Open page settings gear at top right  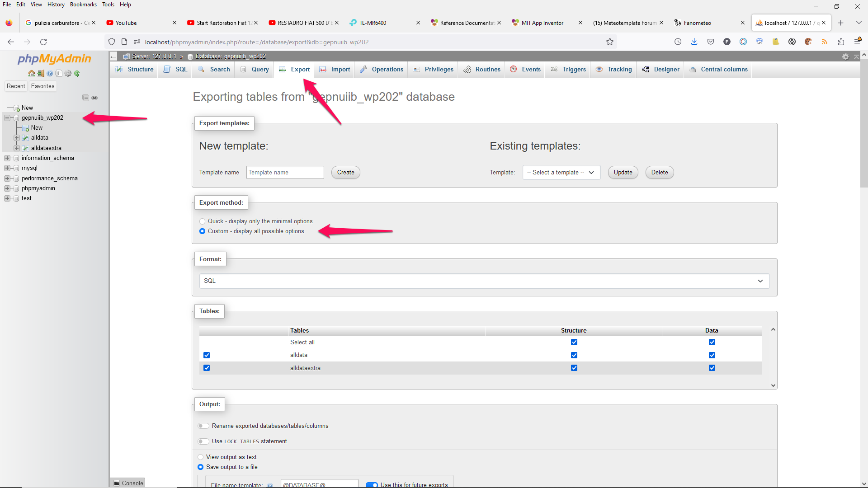click(845, 56)
